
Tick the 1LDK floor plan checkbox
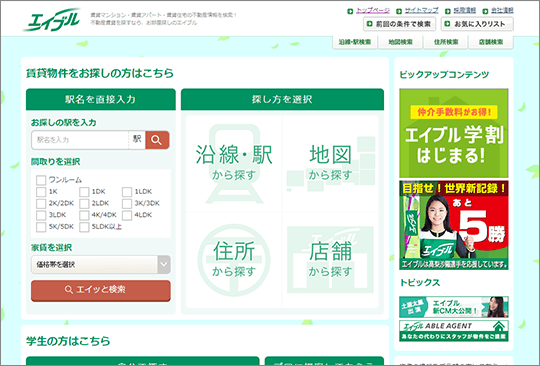(127, 192)
